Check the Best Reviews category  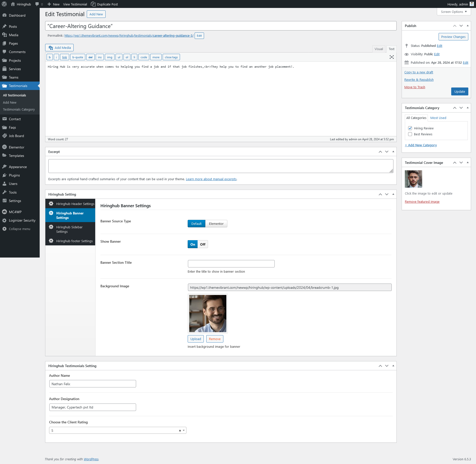pyautogui.click(x=410, y=134)
